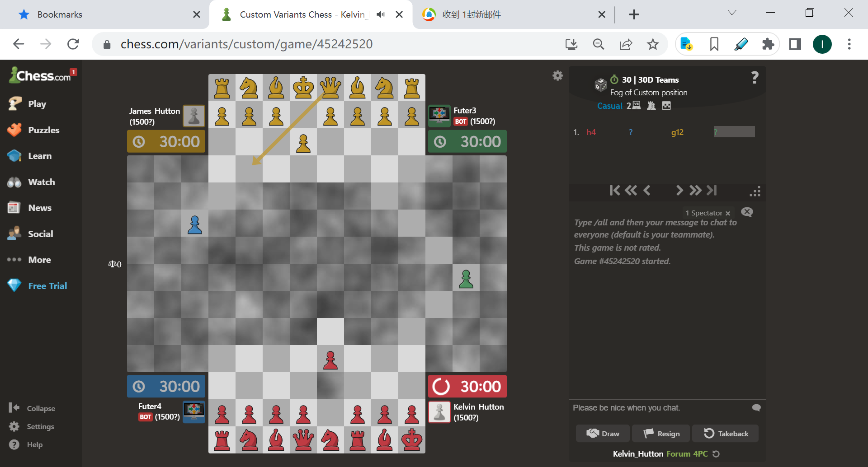Open James Hutton's avatar

coord(194,116)
